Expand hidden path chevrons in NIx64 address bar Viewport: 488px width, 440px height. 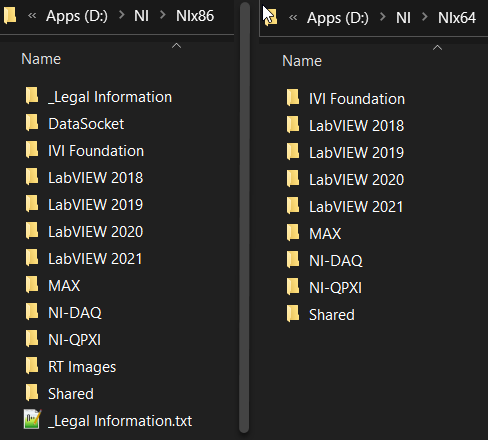(293, 18)
